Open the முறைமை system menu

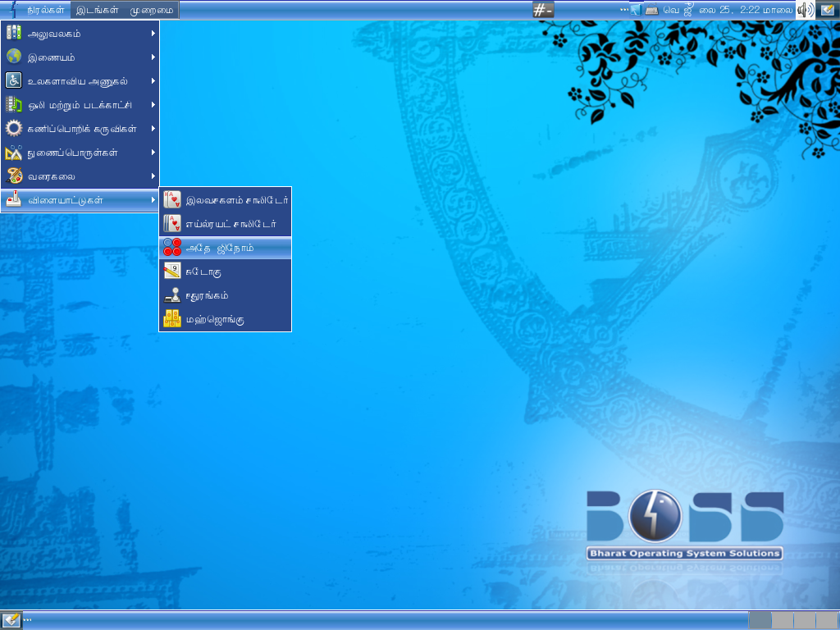point(152,10)
